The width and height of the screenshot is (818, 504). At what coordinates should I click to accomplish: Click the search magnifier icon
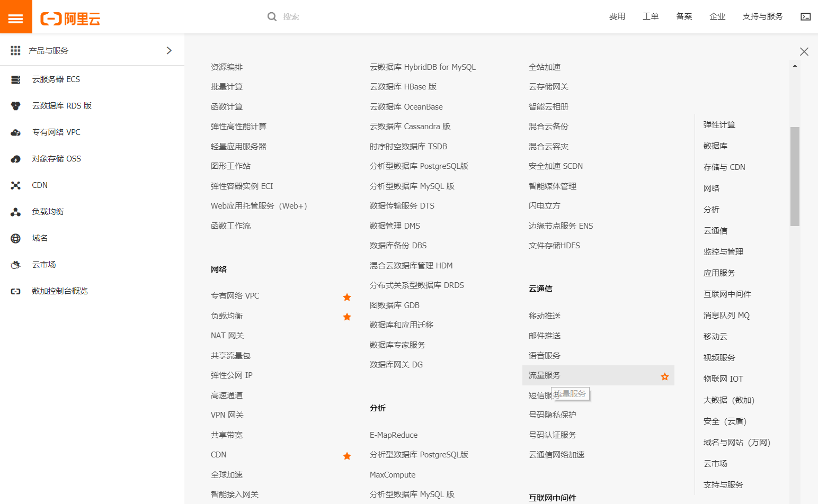coord(272,16)
